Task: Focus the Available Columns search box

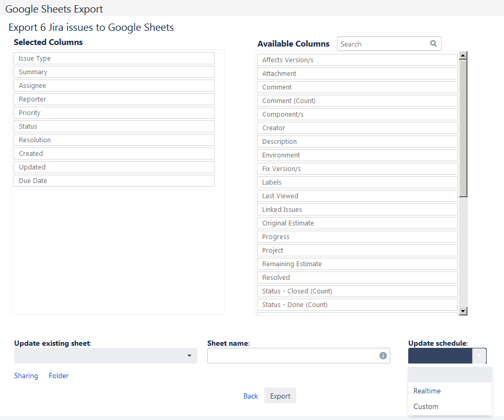Action: point(384,44)
